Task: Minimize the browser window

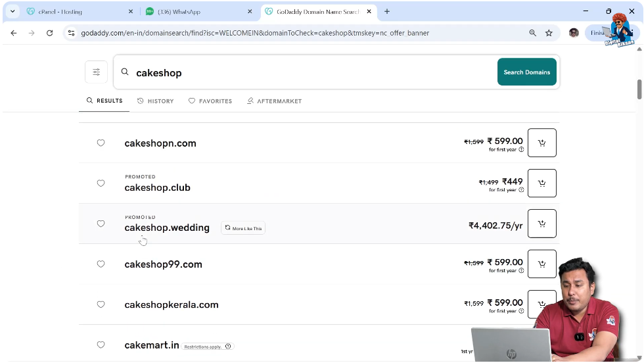Action: point(586,11)
